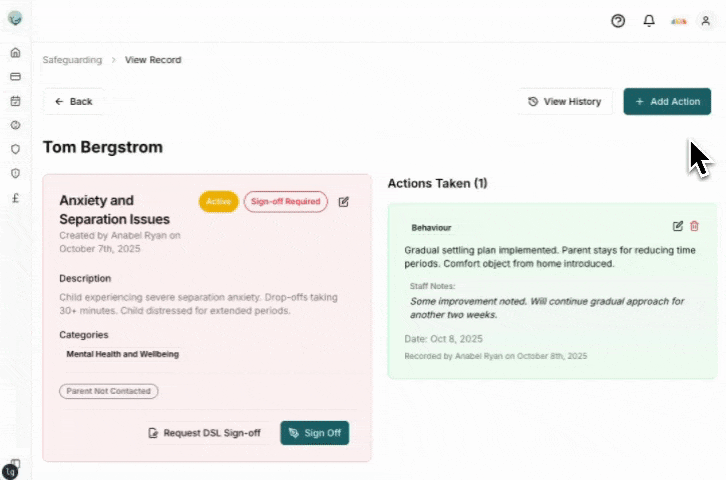Click the card icon in sidebar
Screen dimensions: 726x480
click(x=15, y=77)
